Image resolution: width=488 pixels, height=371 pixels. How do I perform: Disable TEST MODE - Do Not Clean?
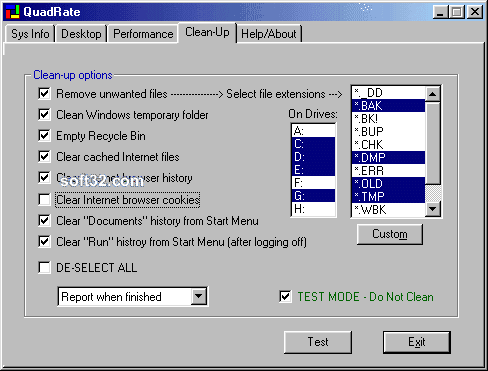(285, 297)
